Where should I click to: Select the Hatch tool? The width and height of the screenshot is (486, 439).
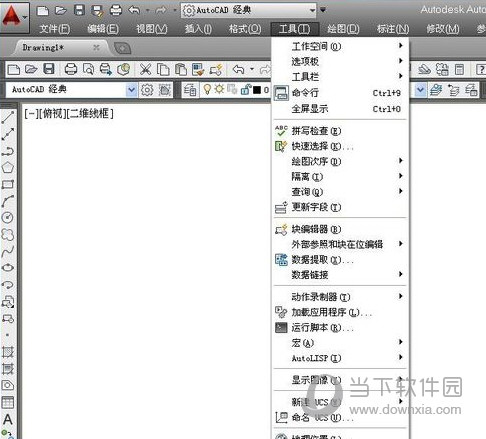point(8,352)
